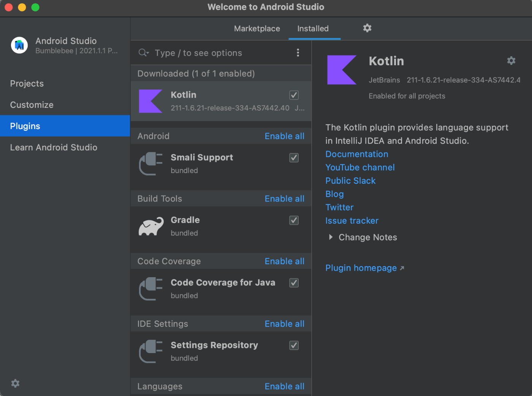Click Enable all for Languages

coord(284,387)
